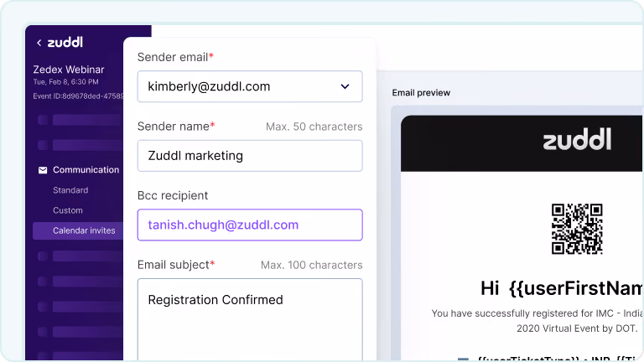The width and height of the screenshot is (644, 362).
Task: Click the Email subject text area
Action: tap(250, 320)
